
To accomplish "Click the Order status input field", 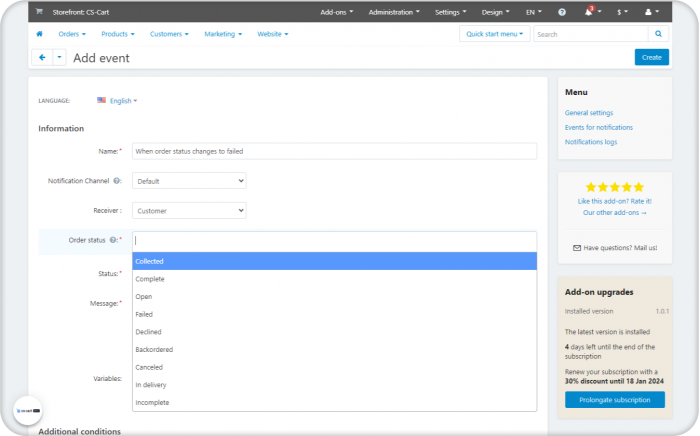I will pos(334,241).
